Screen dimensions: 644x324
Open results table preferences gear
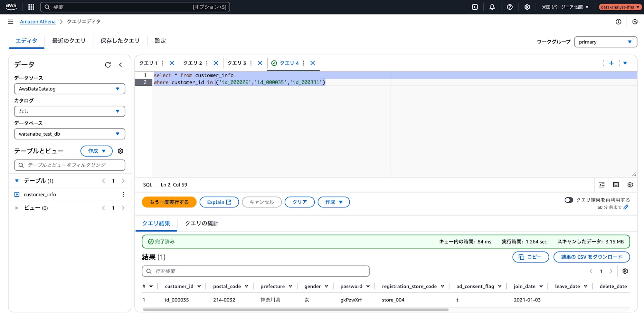click(x=625, y=271)
